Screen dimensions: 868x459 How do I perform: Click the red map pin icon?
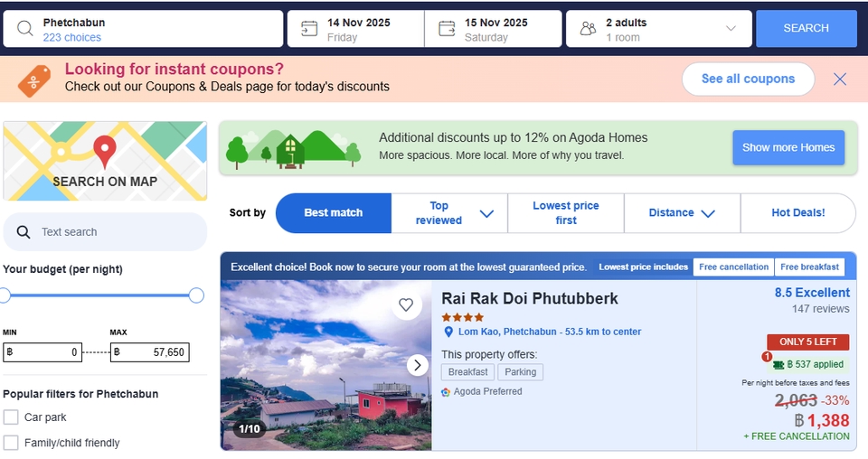pos(105,150)
